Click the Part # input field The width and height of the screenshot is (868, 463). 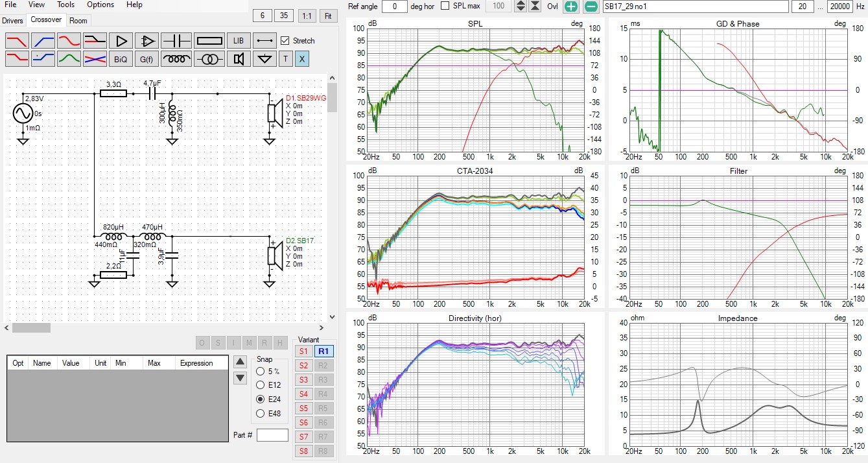[272, 434]
